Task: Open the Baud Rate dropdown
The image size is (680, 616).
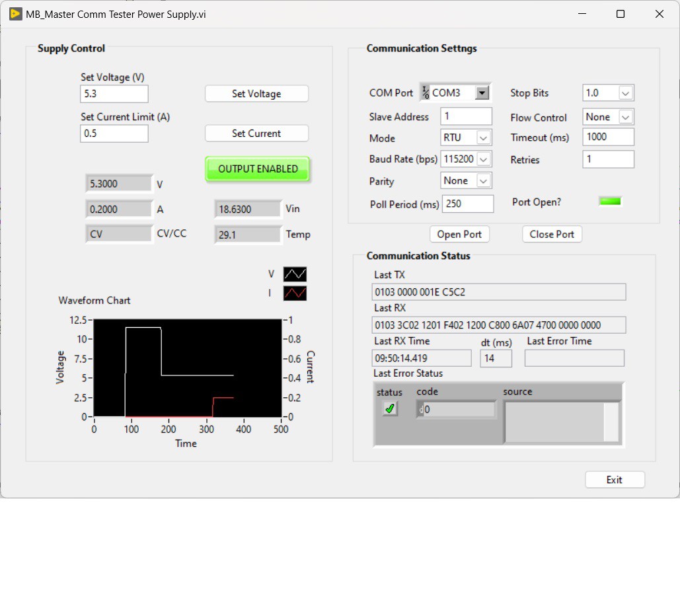Action: tap(484, 159)
